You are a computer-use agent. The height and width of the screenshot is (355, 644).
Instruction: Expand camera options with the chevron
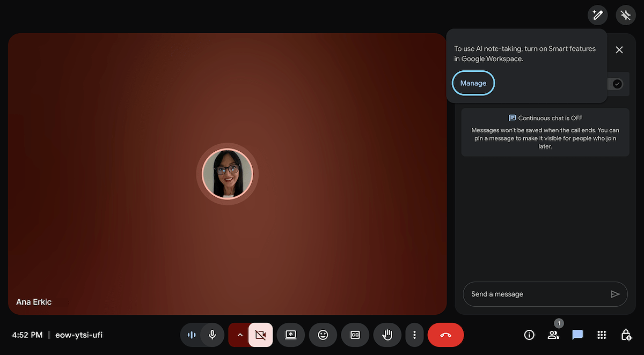[239, 335]
